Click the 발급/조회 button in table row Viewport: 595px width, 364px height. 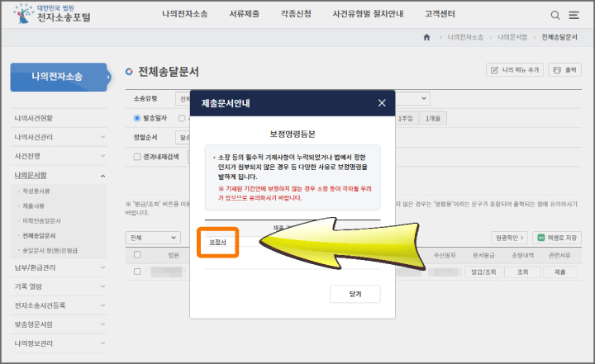click(483, 272)
